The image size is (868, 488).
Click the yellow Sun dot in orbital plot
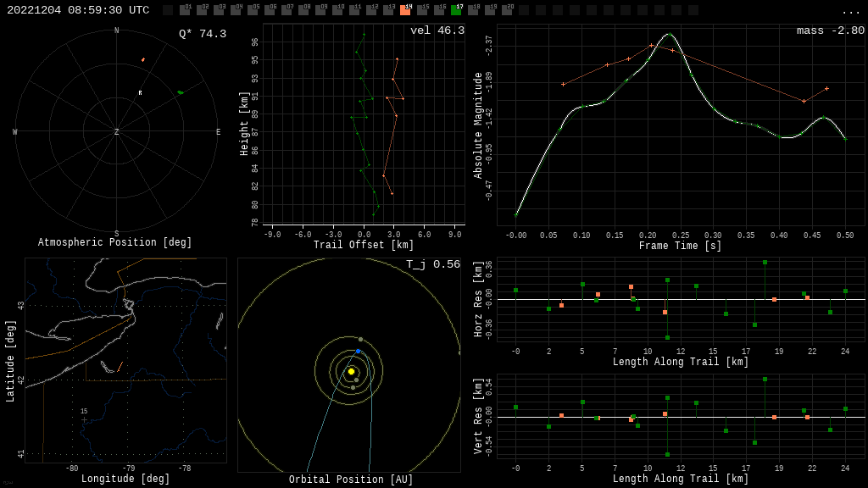coord(351,371)
